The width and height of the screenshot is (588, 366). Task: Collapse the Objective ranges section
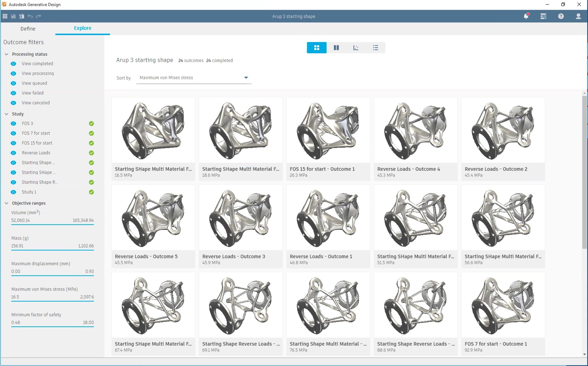[x=6, y=203]
